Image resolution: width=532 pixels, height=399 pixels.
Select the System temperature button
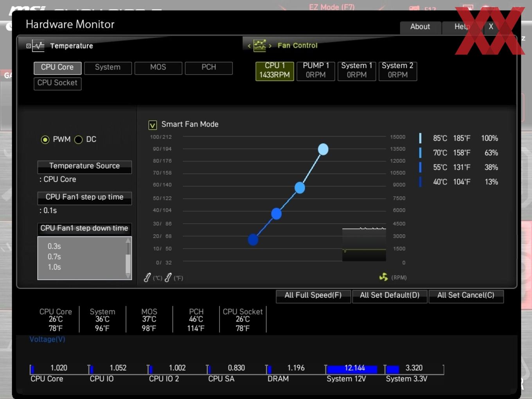pyautogui.click(x=108, y=68)
